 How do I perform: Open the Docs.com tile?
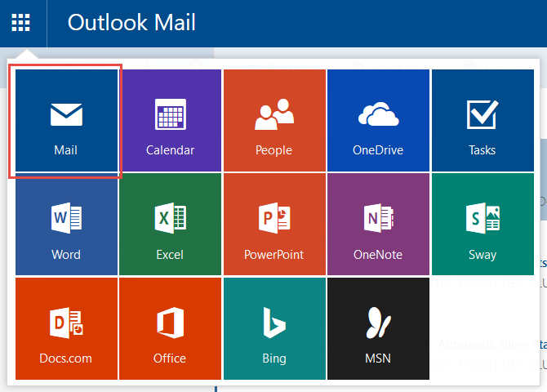point(66,328)
